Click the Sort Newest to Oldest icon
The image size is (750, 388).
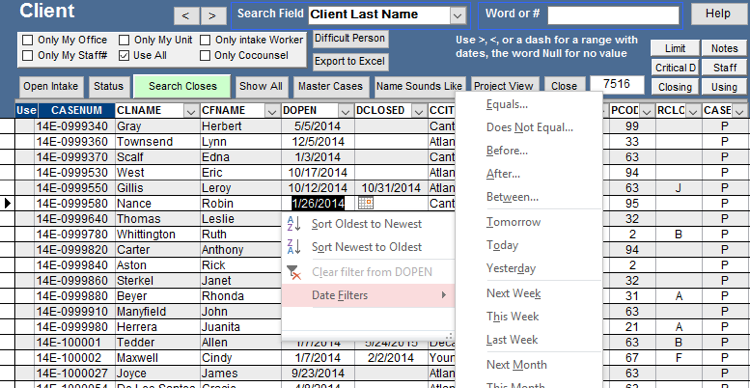(293, 247)
